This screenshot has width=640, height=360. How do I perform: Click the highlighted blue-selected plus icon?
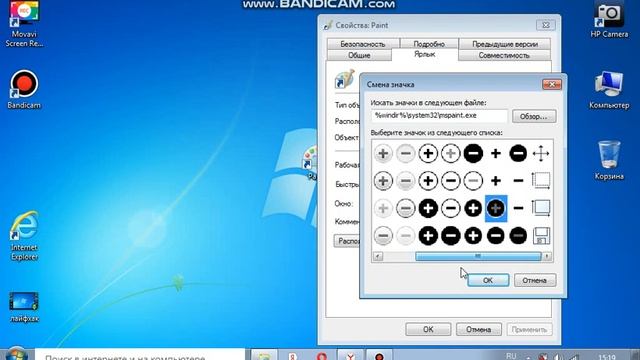pos(496,208)
